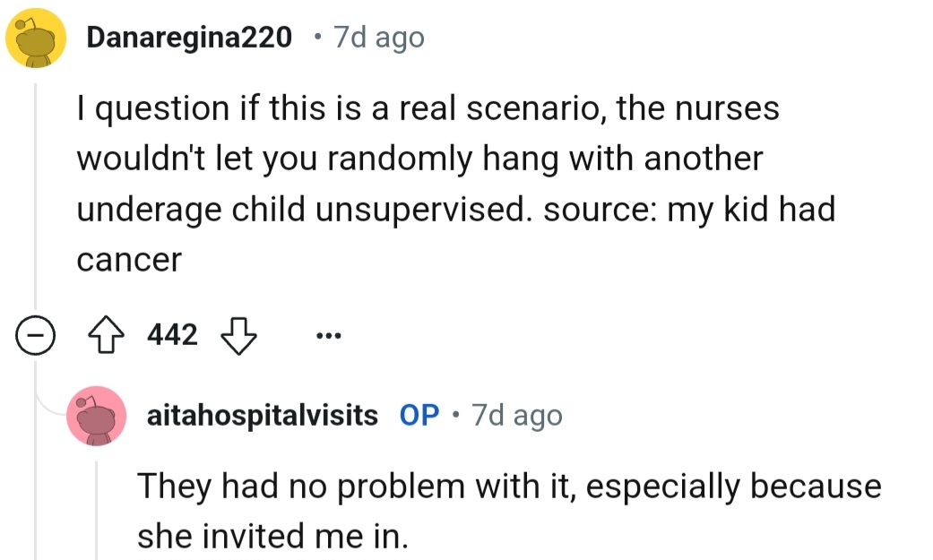
Task: Click the blue OP badge
Action: (x=419, y=416)
